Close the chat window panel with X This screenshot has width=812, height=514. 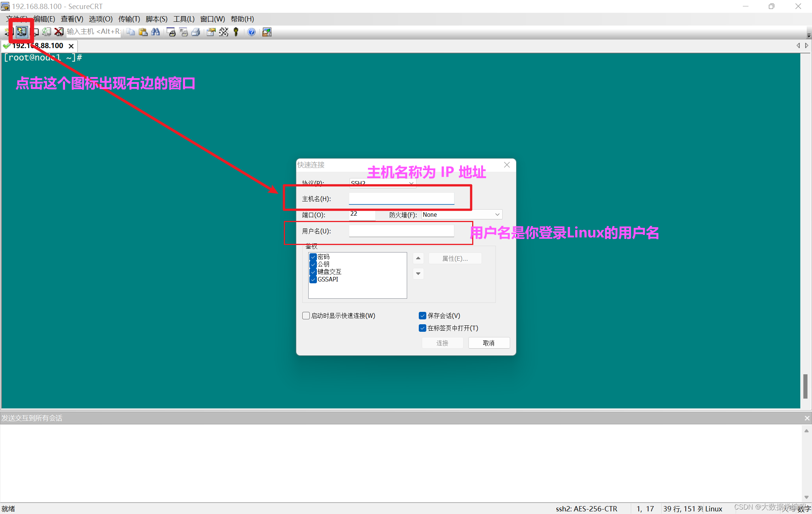[807, 418]
